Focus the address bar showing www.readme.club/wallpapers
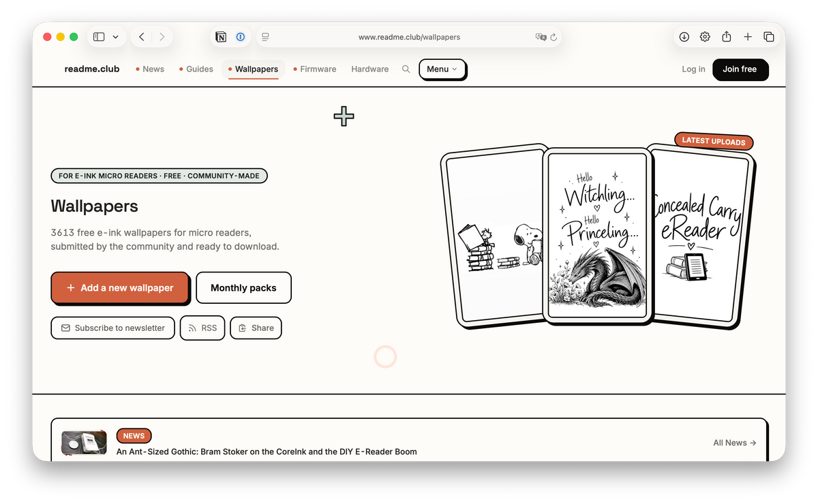 (x=409, y=37)
